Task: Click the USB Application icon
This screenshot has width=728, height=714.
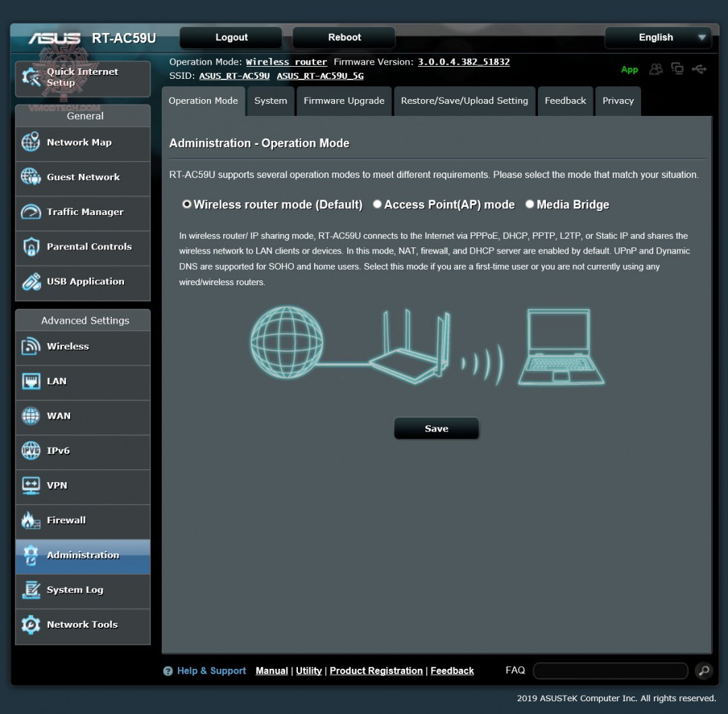Action: point(30,281)
